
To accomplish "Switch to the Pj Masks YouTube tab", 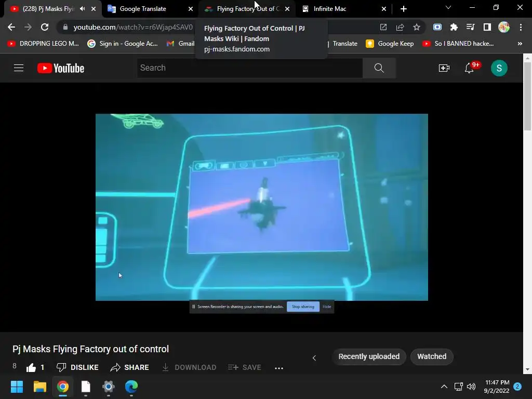I will (47, 9).
